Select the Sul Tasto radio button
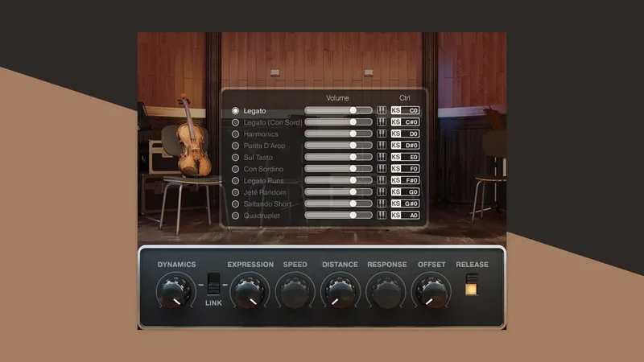Image resolution: width=644 pixels, height=362 pixels. pos(235,157)
